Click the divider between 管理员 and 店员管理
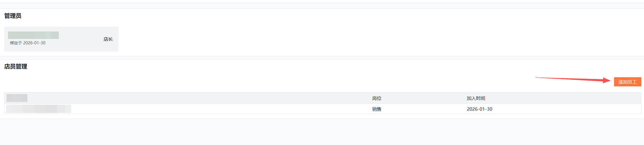The image size is (644, 145). [322, 58]
